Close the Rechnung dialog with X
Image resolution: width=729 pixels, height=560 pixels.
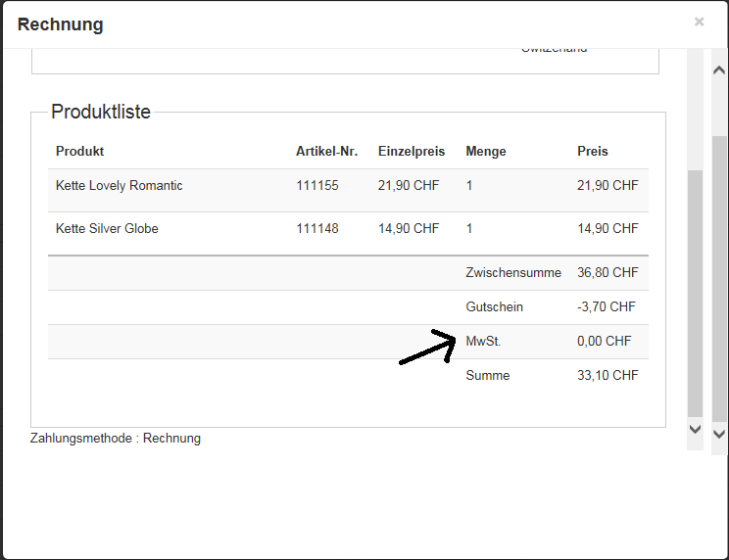(x=699, y=22)
